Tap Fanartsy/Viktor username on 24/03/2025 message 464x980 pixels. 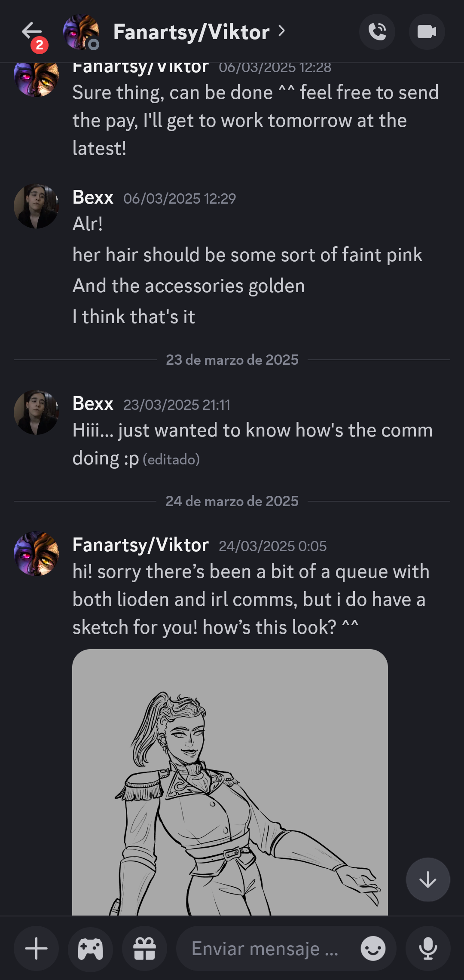(140, 545)
